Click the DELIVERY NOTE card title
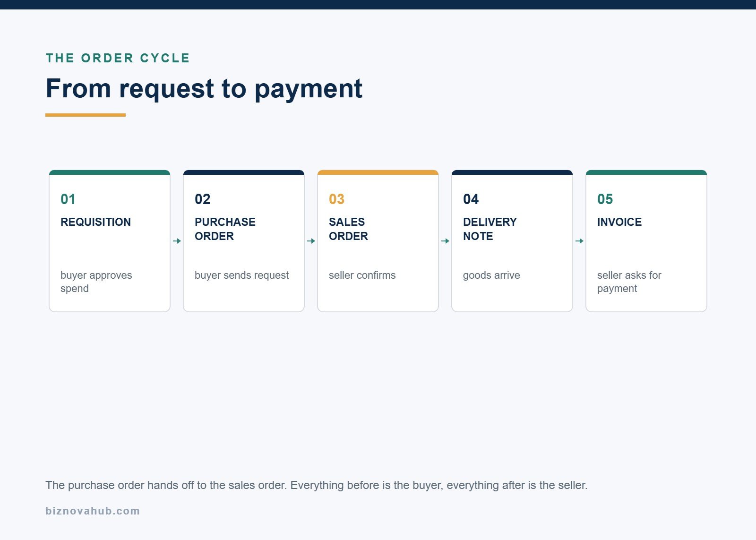This screenshot has height=540, width=756. pos(490,229)
